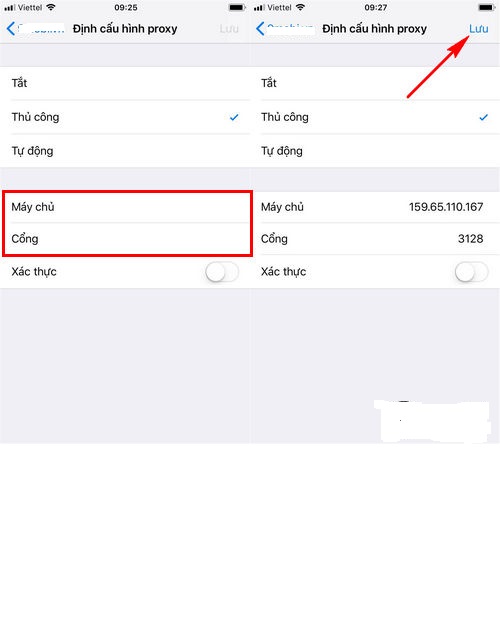Tap the blue Lưu button on the right screen
The height and width of the screenshot is (640, 500).
click(478, 29)
